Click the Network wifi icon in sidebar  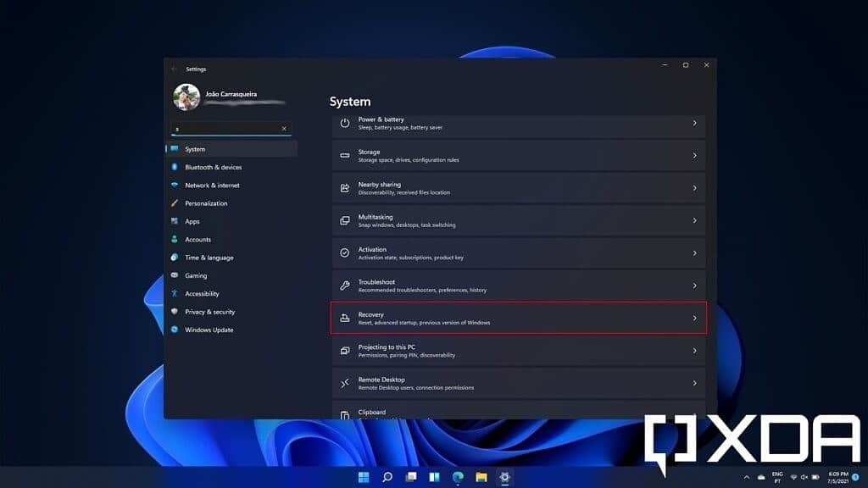pyautogui.click(x=175, y=185)
